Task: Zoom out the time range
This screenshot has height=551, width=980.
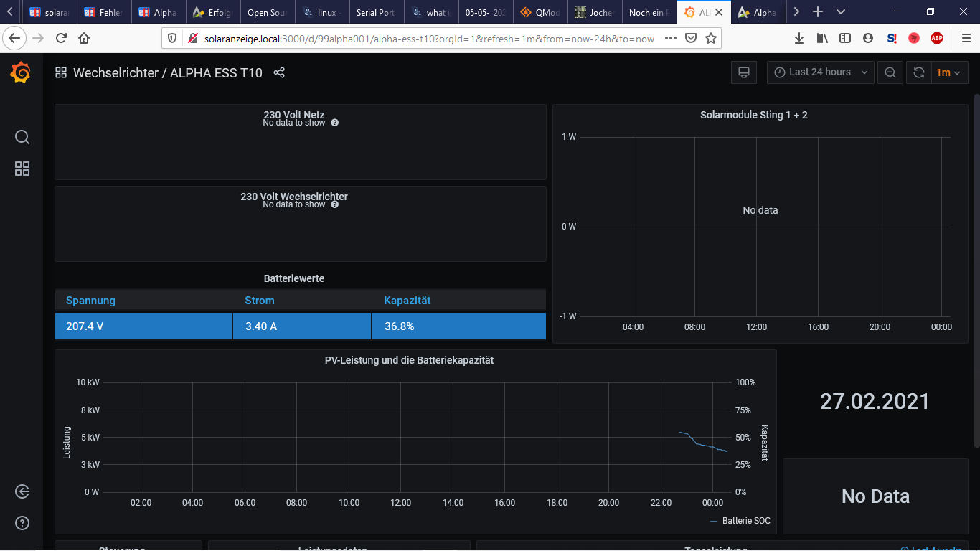Action: [890, 72]
